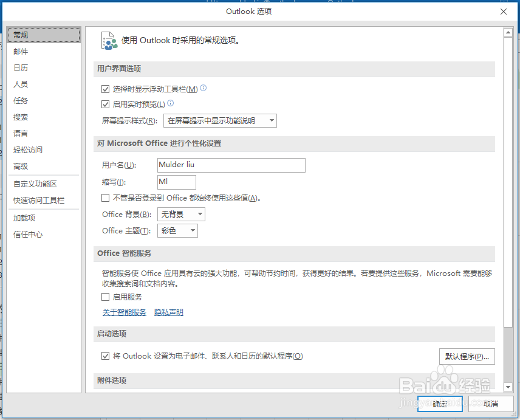Open the 关于智能服务 link
The image size is (520, 420).
tap(125, 312)
